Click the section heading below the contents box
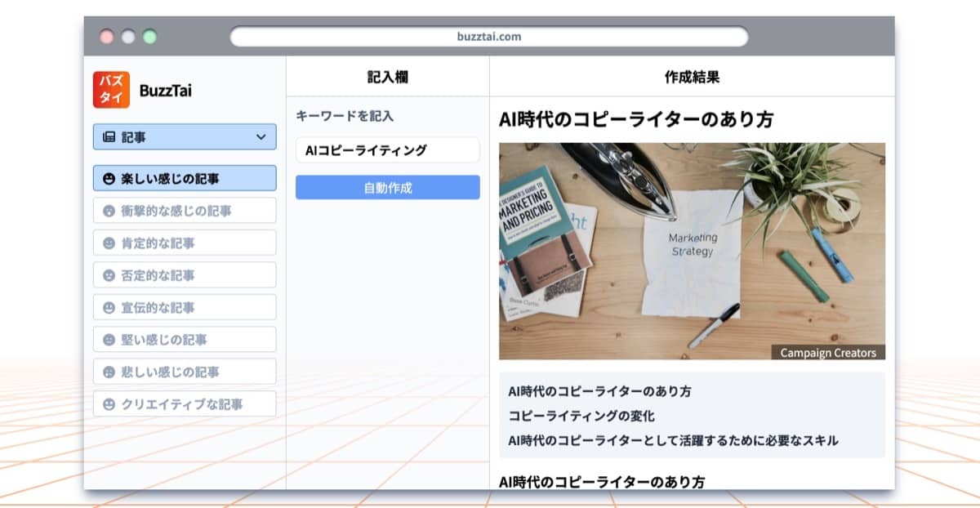Image resolution: width=980 pixels, height=508 pixels. [x=602, y=482]
